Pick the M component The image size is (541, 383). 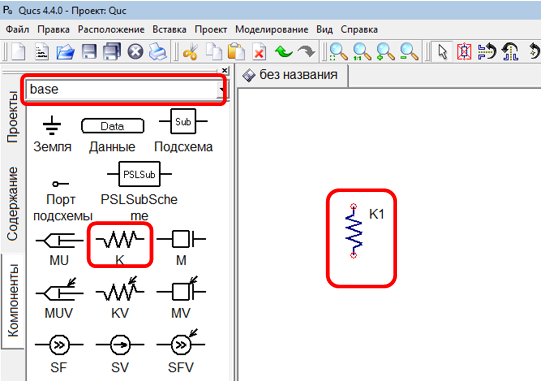click(x=181, y=248)
